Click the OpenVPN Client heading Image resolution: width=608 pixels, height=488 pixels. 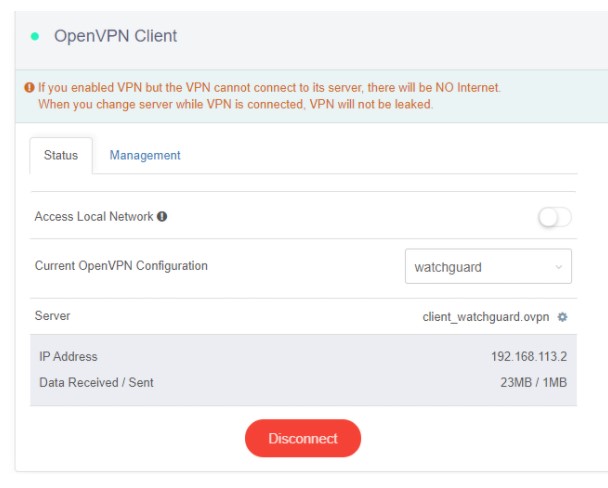116,36
